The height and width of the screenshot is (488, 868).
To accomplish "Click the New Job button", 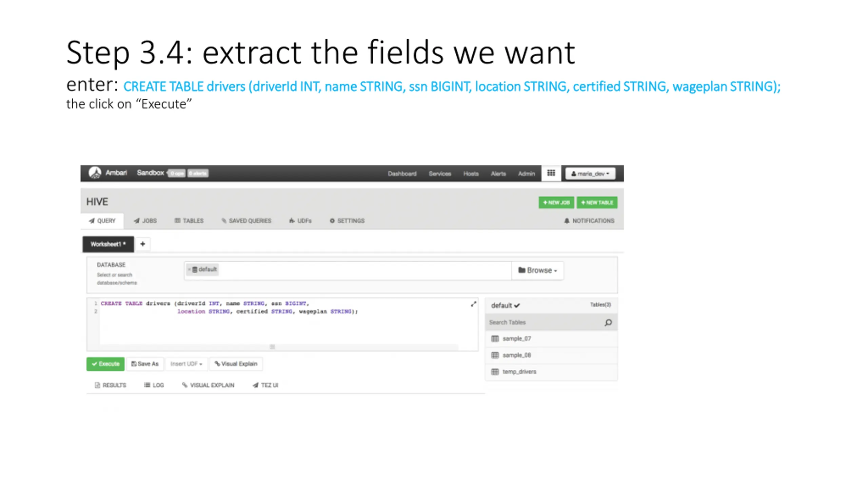I will [x=556, y=202].
